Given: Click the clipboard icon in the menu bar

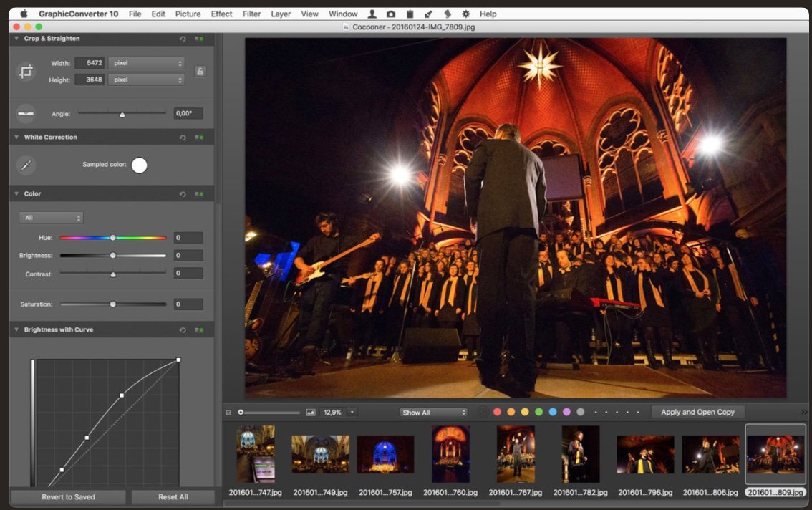Looking at the screenshot, I should click(x=410, y=14).
